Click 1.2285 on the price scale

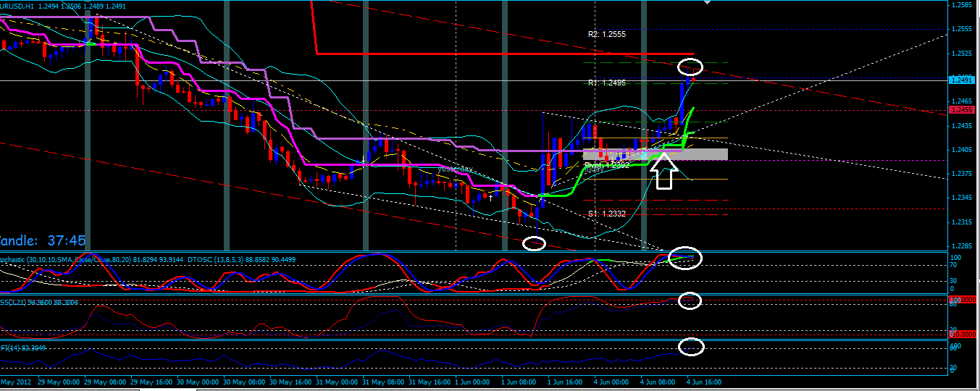(x=961, y=246)
